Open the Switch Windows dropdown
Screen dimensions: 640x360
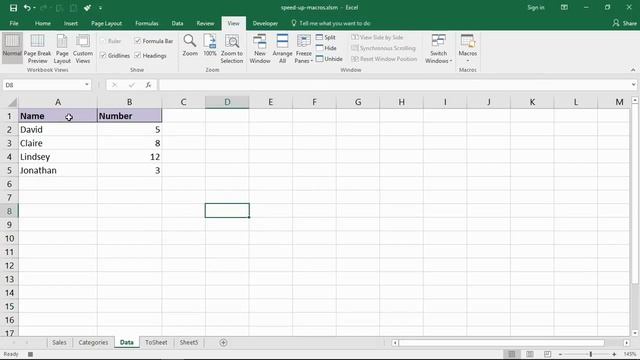click(438, 48)
